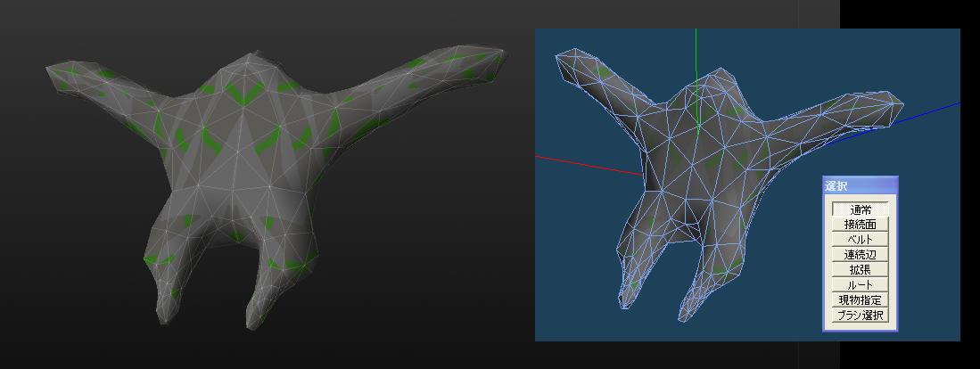Screen dimensions: 980x369
Task: Switch to 連続辺 selection mode
Action: tap(860, 255)
